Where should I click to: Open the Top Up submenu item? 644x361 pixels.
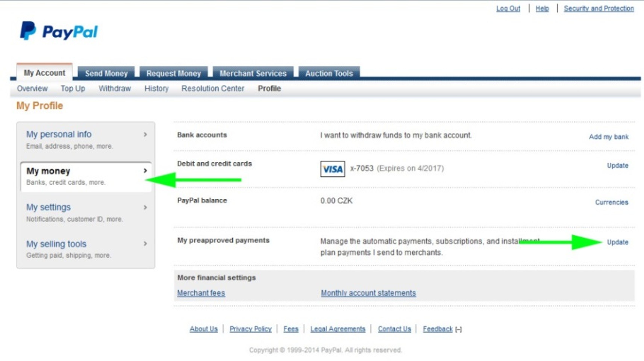[73, 89]
